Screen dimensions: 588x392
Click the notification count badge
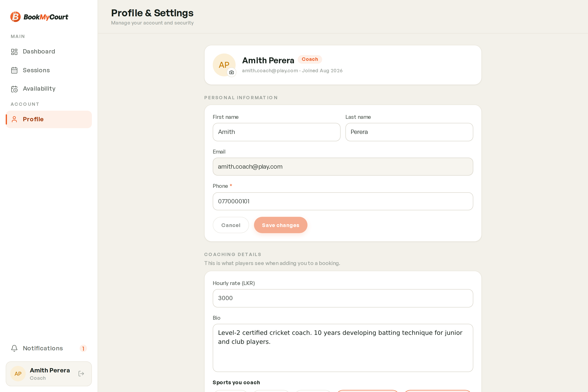point(83,348)
